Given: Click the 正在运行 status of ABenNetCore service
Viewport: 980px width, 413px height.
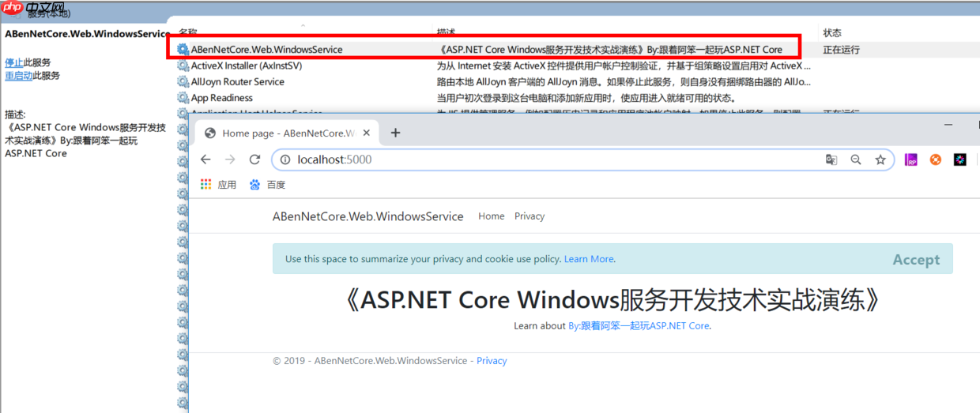Looking at the screenshot, I should click(x=842, y=49).
